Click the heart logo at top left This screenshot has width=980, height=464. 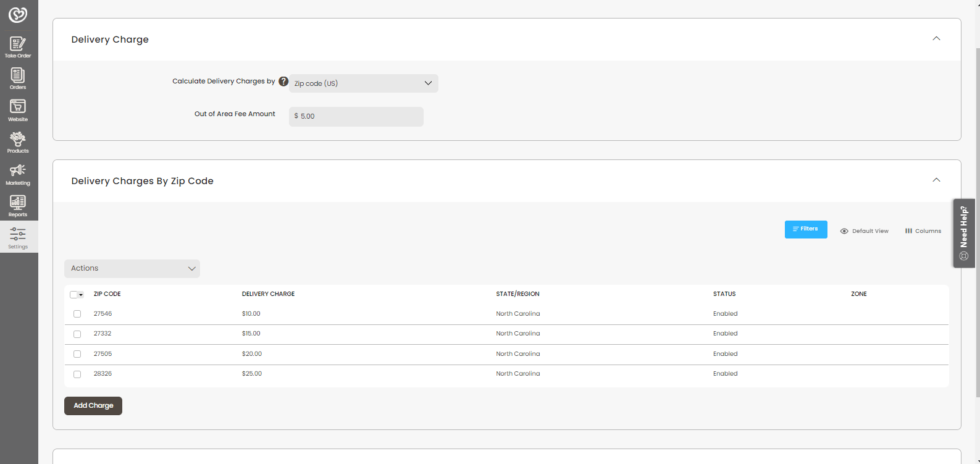18,14
